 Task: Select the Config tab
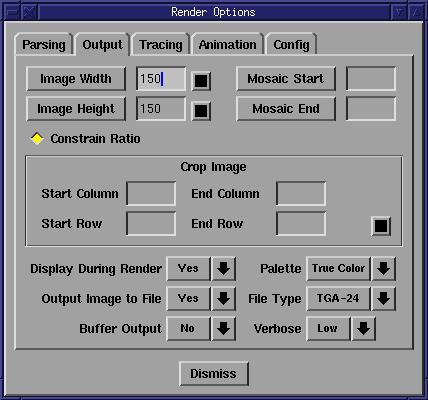click(x=291, y=44)
